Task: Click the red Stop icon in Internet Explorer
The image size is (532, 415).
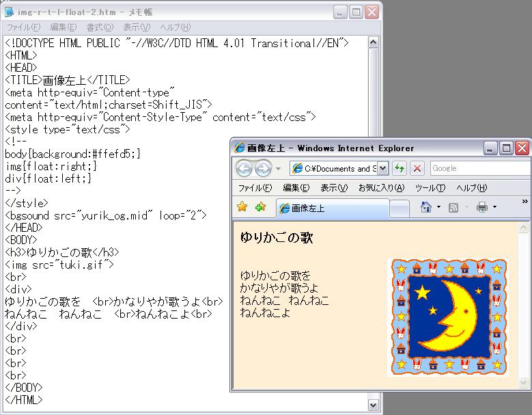Action: point(417,168)
